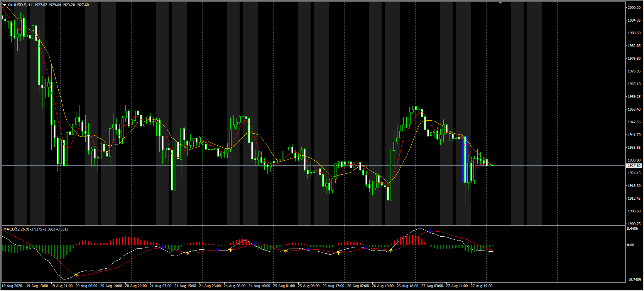The image size is (644, 291).
Task: Click the 1900.75 price scale label
Action: [634, 224]
